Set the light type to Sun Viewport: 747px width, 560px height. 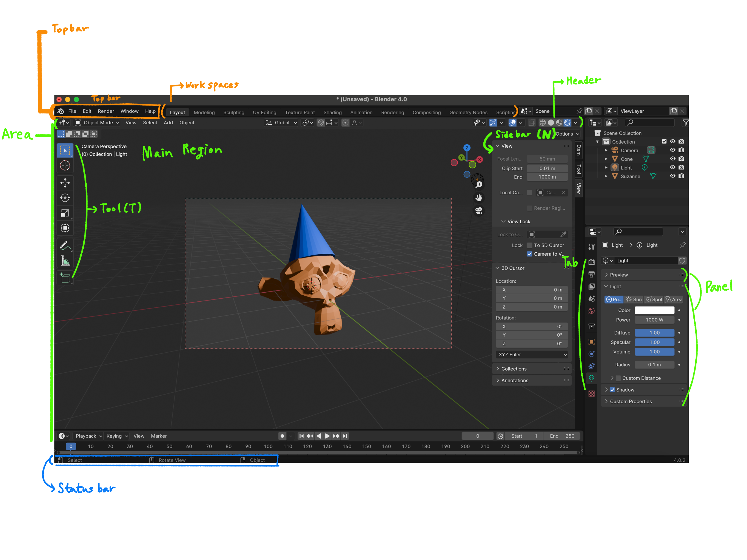click(x=634, y=299)
